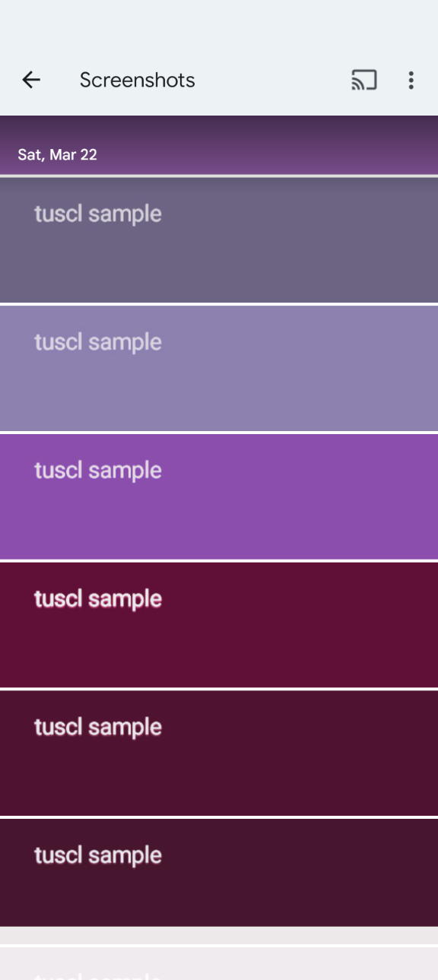Click the purple gradient banner beside the date
This screenshot has width=438, height=980.
click(x=219, y=145)
